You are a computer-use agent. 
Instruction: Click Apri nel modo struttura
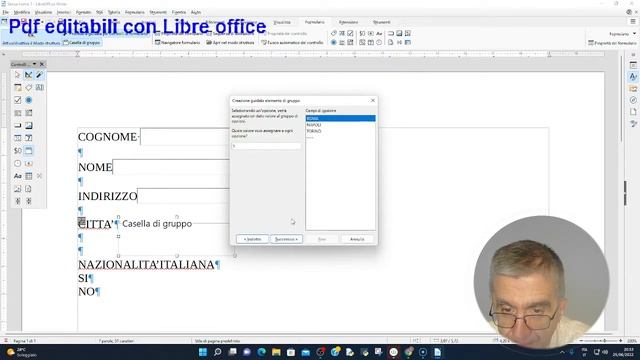(x=230, y=42)
